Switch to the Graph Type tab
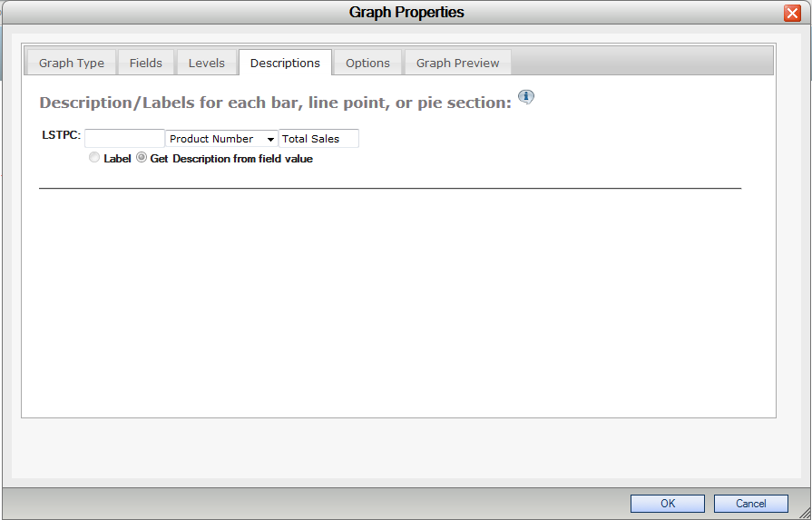Viewport: 812px width, 520px height. click(x=72, y=63)
